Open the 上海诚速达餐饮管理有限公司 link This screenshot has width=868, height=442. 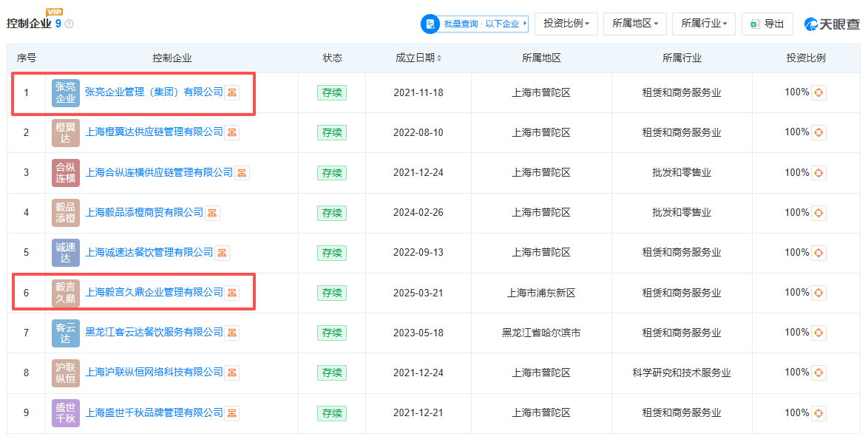149,252
